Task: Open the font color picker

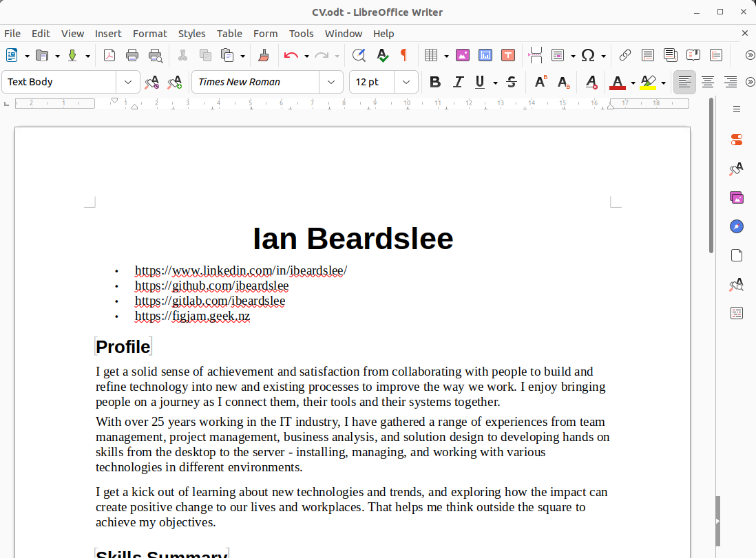Action: tap(631, 82)
